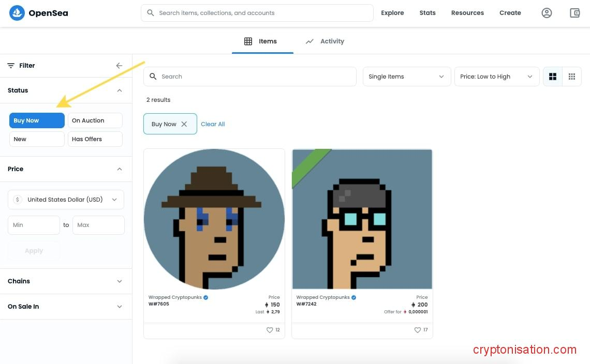Expand the Chains filter section
Screen dimensions: 590x364
point(66,281)
